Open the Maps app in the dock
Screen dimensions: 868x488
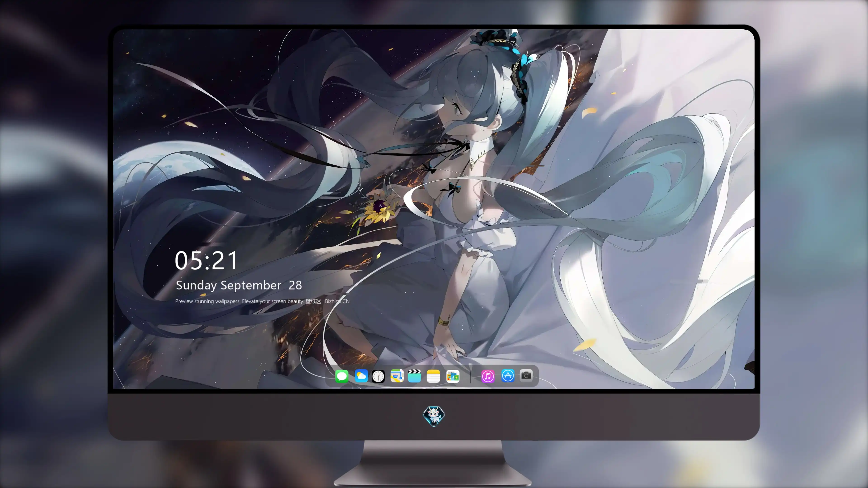click(x=397, y=376)
